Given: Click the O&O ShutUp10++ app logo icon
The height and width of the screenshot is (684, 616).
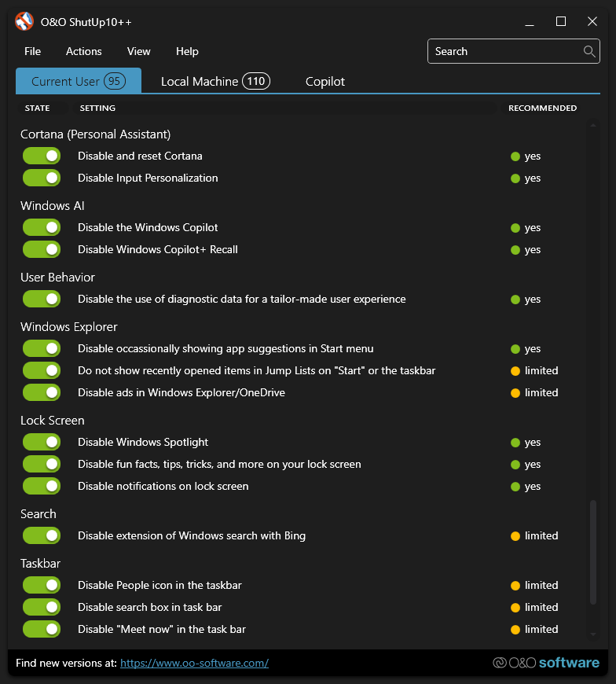Looking at the screenshot, I should pos(24,22).
